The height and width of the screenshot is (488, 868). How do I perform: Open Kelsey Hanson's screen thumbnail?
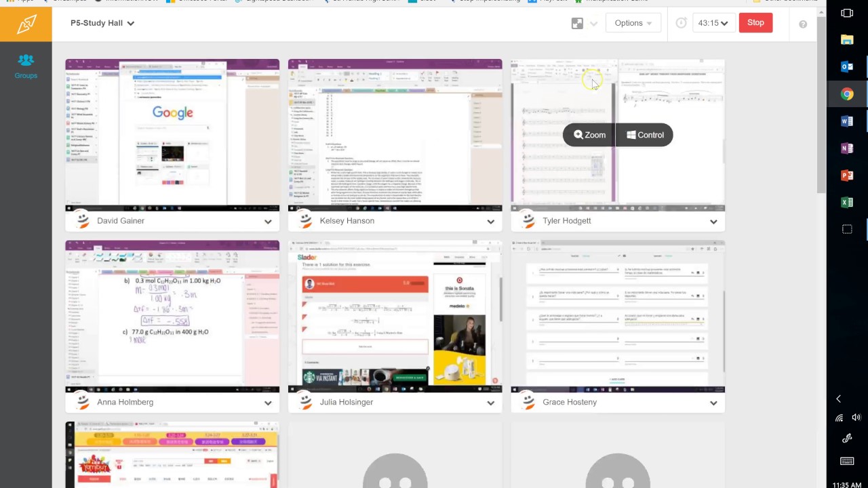coord(395,135)
